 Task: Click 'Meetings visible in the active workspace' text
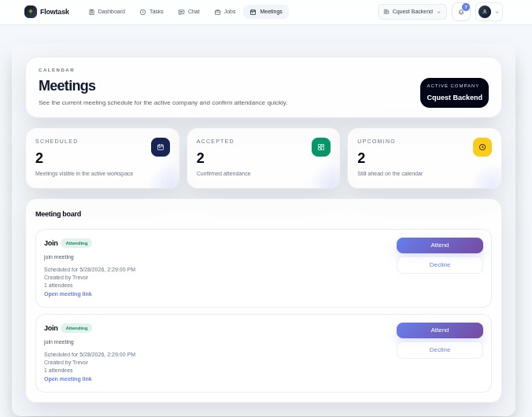84,173
